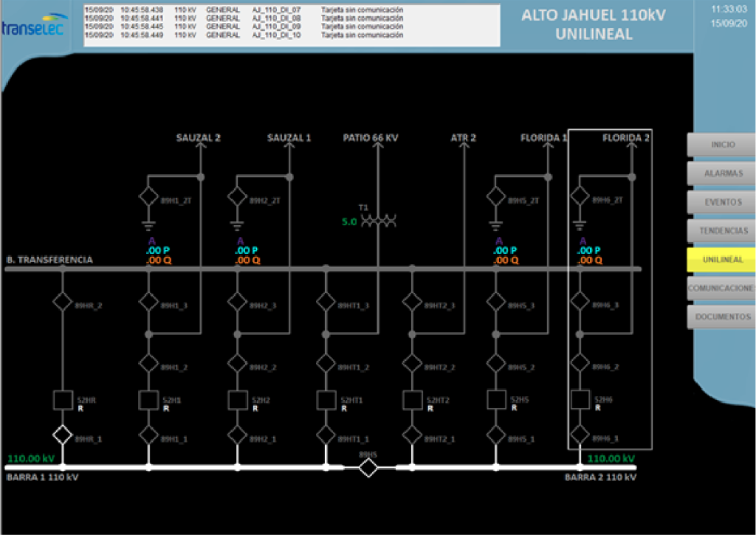Click the T1 transformer symbol
The width and height of the screenshot is (756, 535).
pos(379,221)
